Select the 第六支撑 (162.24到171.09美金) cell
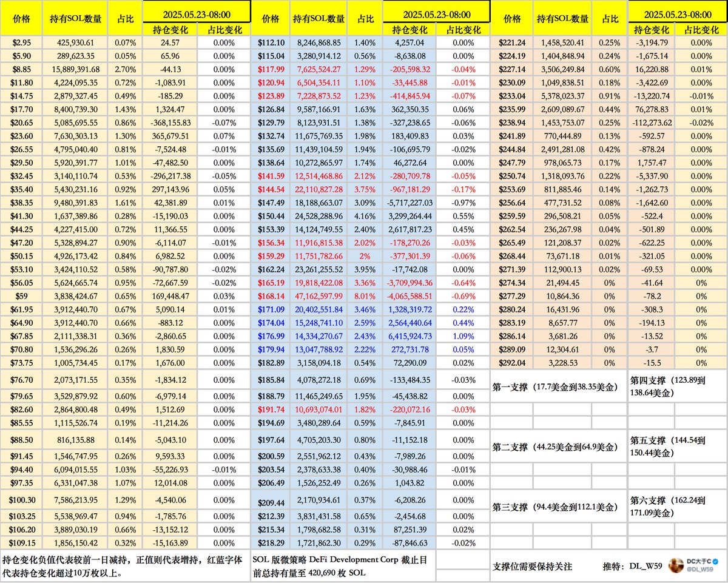Screen dimensions: 728x583 pos(677,507)
